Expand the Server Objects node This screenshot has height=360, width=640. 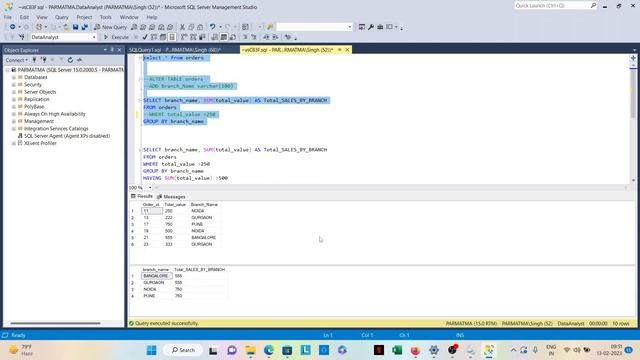pos(14,92)
